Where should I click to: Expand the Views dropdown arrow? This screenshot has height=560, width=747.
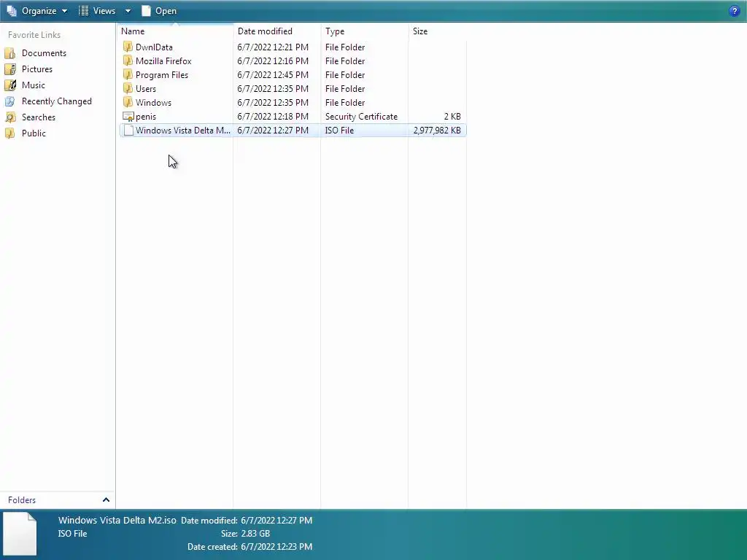pyautogui.click(x=128, y=11)
